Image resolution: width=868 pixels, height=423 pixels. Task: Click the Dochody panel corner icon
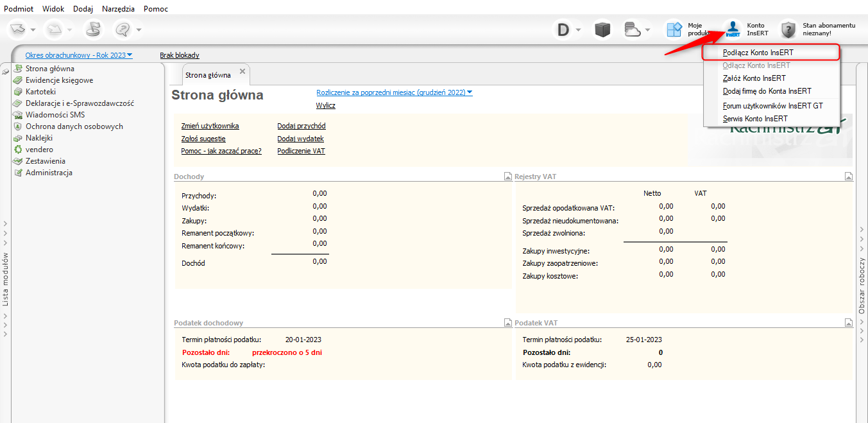click(508, 177)
